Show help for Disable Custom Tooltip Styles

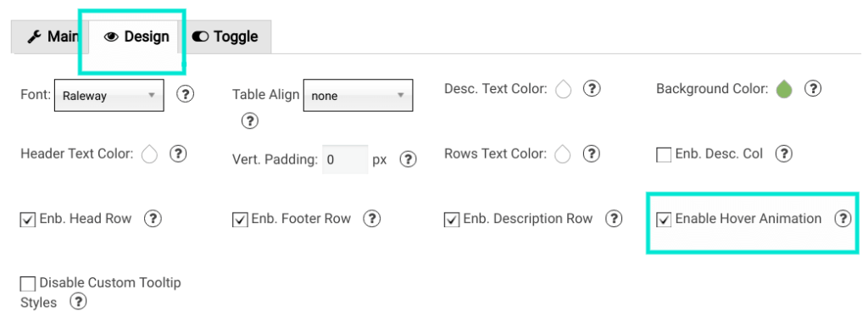[x=79, y=302]
